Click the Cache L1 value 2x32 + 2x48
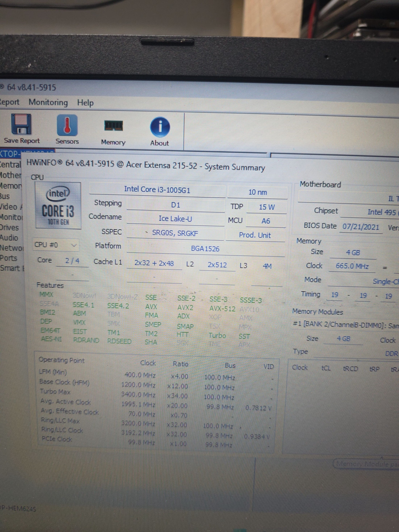The height and width of the screenshot is (532, 399). 154,263
